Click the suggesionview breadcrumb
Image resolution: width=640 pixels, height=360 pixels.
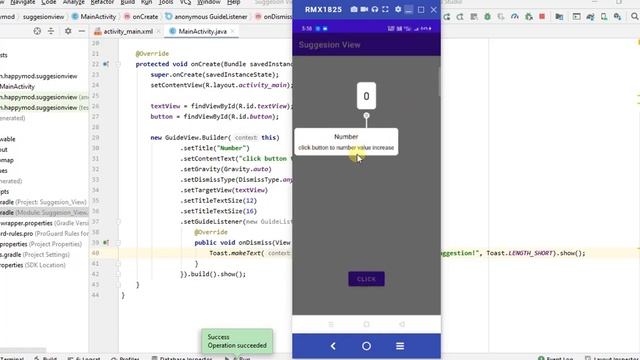coord(43,17)
